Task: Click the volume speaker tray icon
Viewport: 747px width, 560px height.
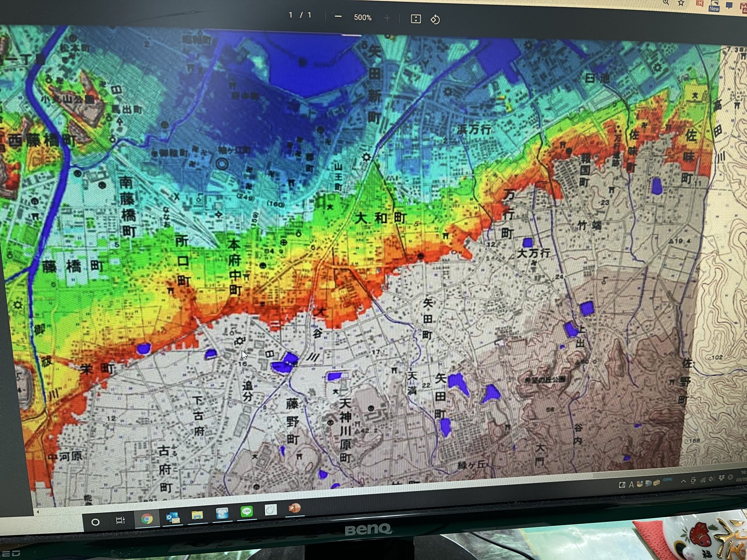Action: (x=711, y=479)
